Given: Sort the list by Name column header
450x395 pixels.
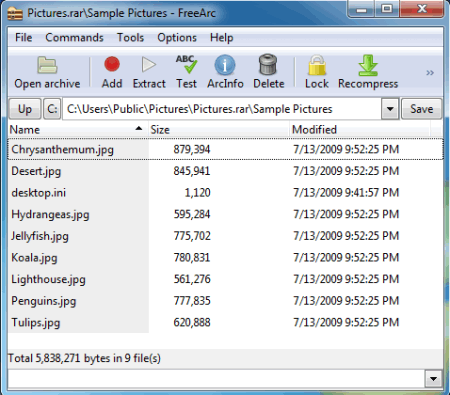Looking at the screenshot, I should [x=78, y=129].
